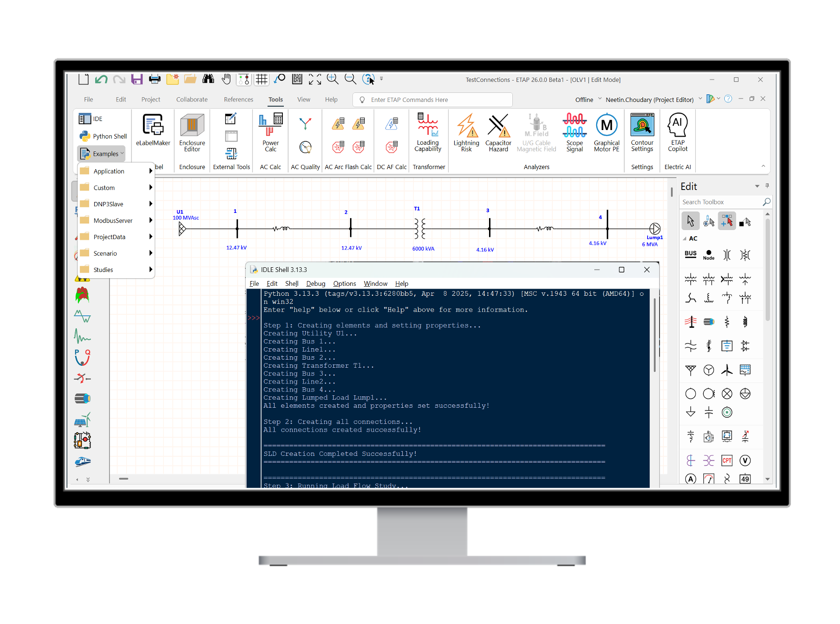Switch to the Project ribbon tab
The height and width of the screenshot is (624, 840).
tap(150, 100)
